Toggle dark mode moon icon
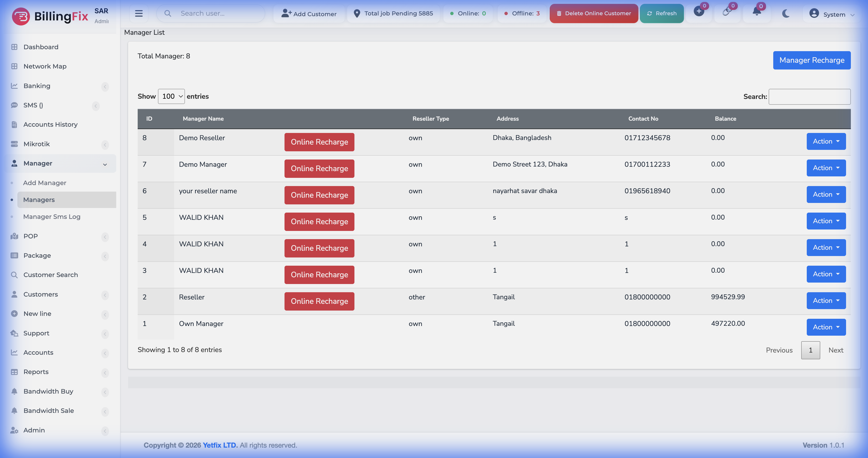Screen dimensions: 868x458 pos(786,14)
